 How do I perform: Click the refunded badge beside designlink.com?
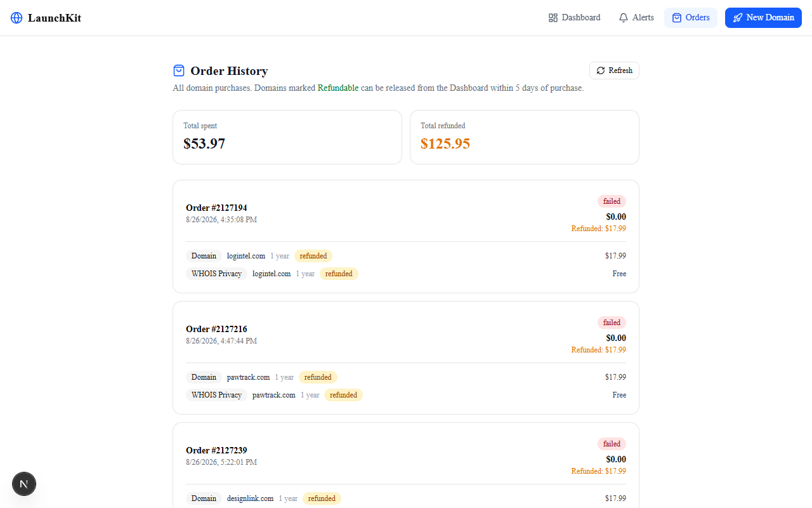click(x=322, y=498)
